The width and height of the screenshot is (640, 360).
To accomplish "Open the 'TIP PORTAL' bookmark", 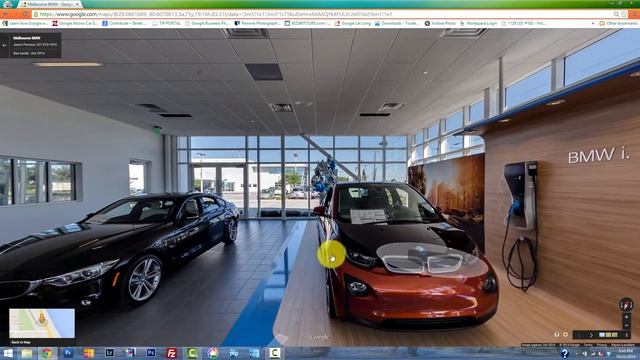I will point(167,23).
